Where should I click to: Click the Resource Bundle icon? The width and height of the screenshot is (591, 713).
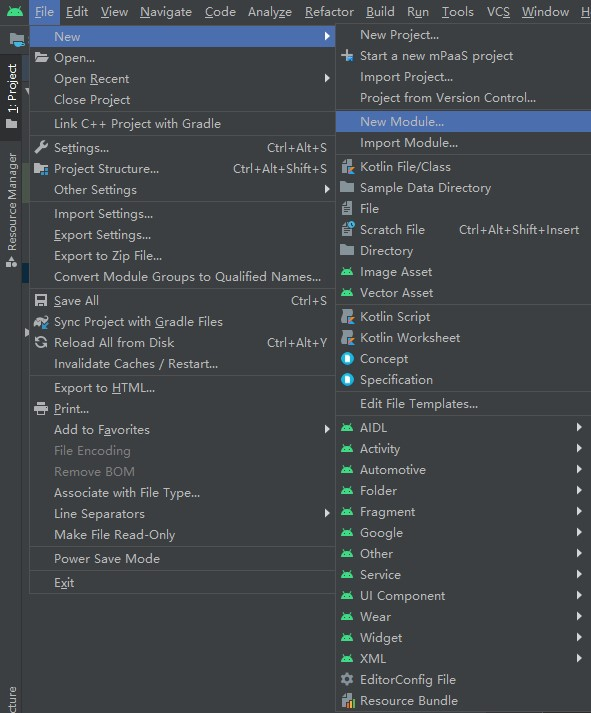[x=347, y=701]
